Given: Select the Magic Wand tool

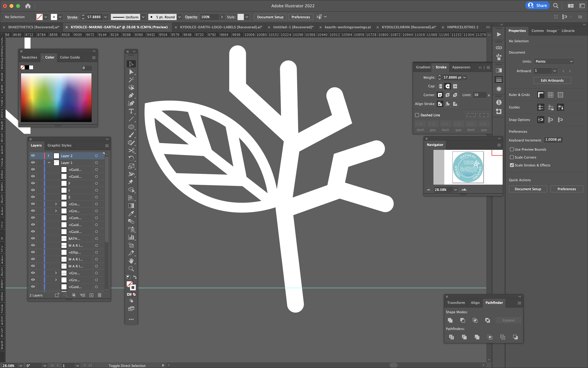Looking at the screenshot, I should 131,80.
